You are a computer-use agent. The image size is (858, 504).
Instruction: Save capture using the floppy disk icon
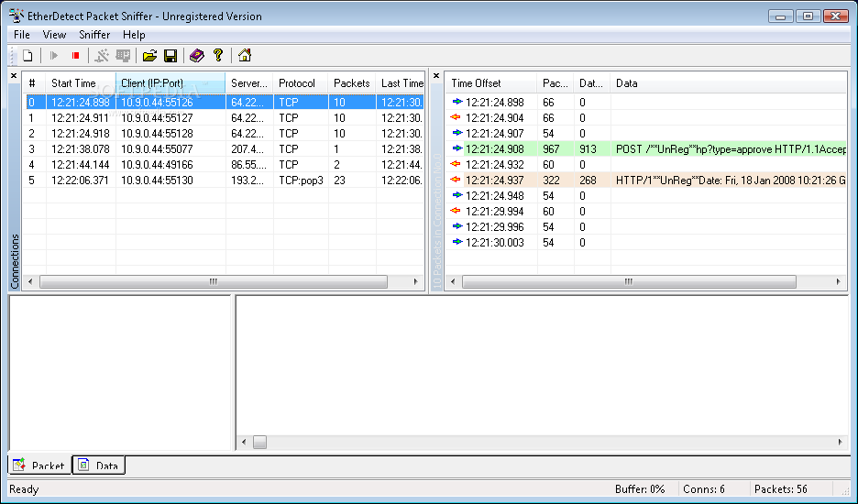point(170,56)
